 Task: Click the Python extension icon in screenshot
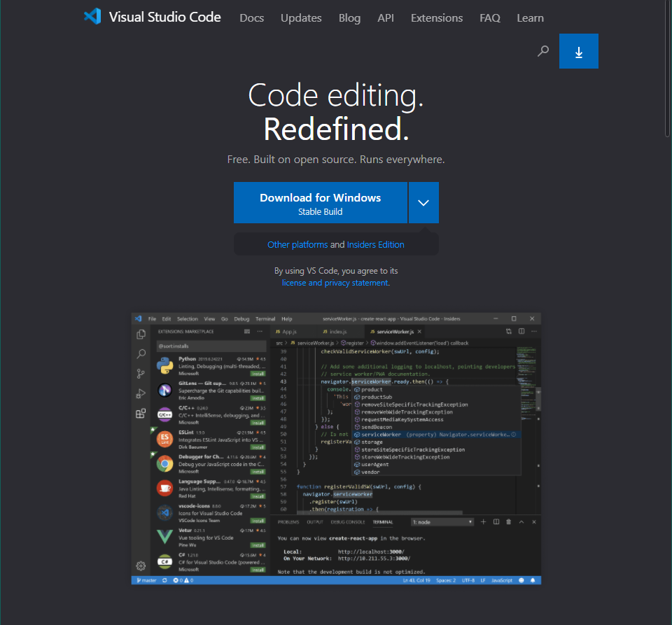click(x=164, y=366)
